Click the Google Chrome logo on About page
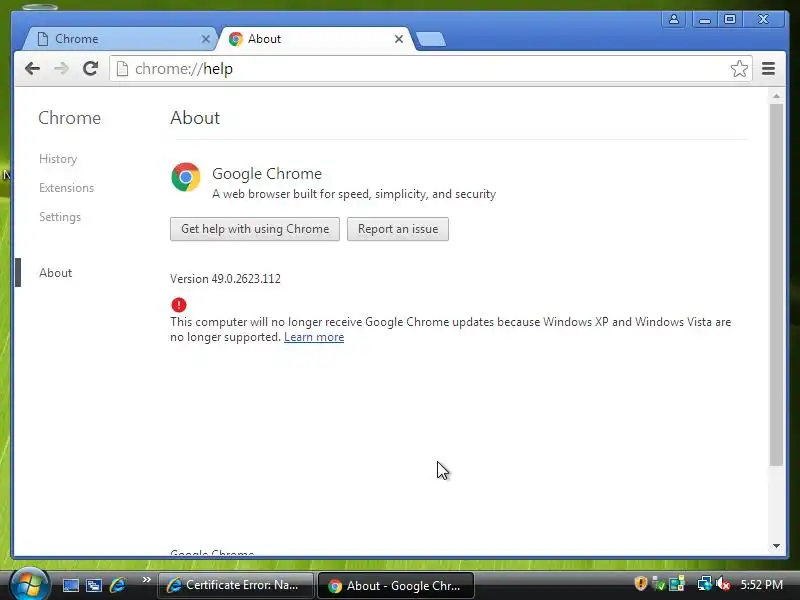 [186, 177]
